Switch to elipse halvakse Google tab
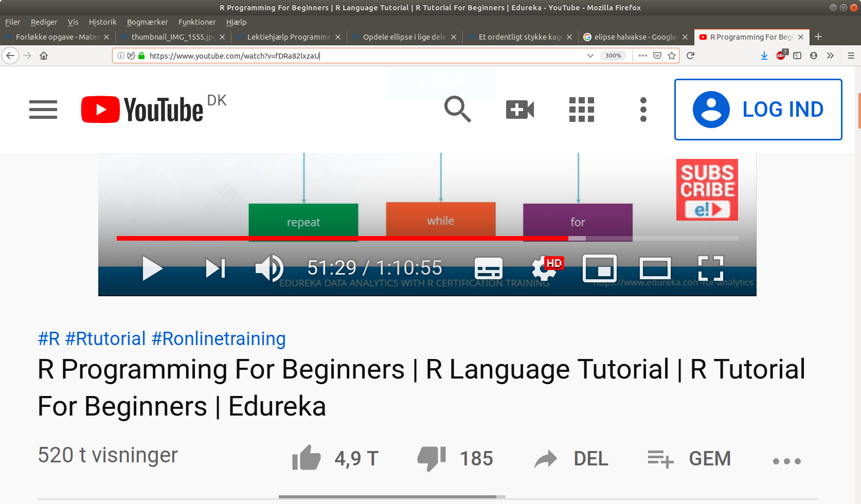 click(636, 37)
